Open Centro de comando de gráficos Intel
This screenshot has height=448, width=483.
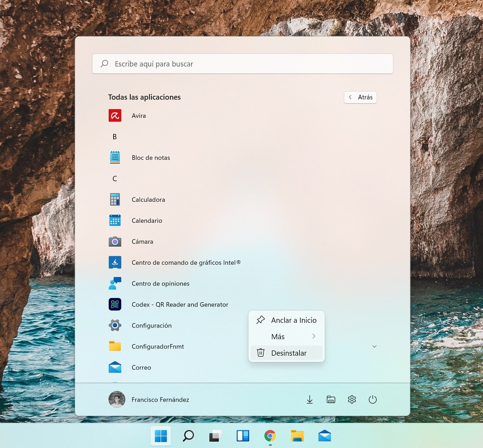pyautogui.click(x=186, y=262)
